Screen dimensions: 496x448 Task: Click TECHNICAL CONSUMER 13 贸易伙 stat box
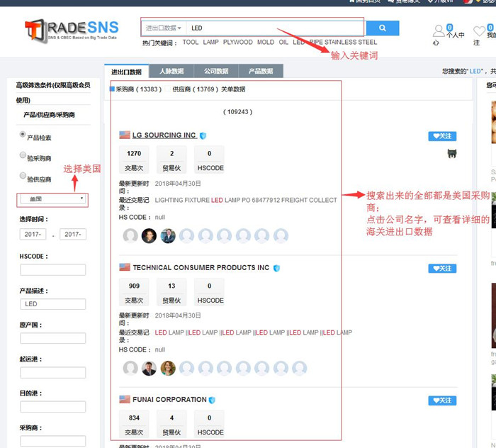click(x=171, y=292)
